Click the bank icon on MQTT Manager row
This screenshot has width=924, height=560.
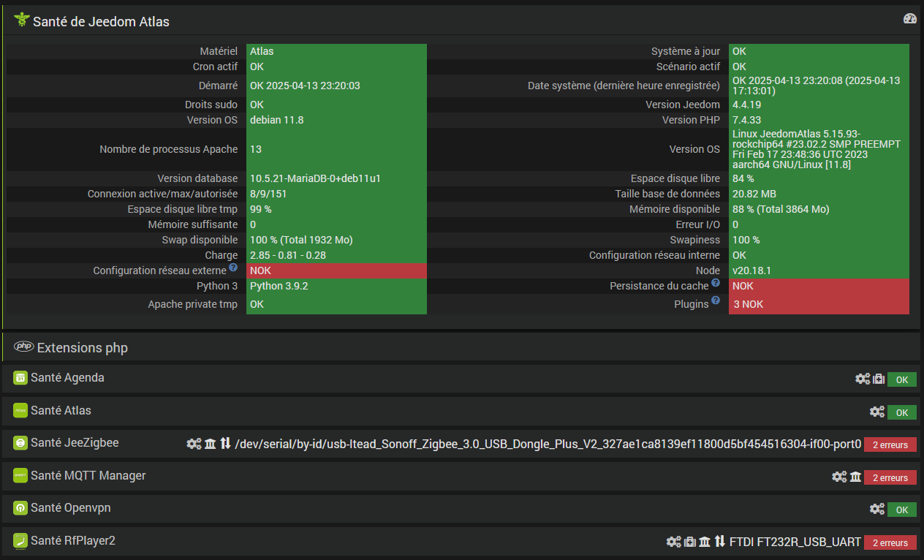[x=855, y=477]
